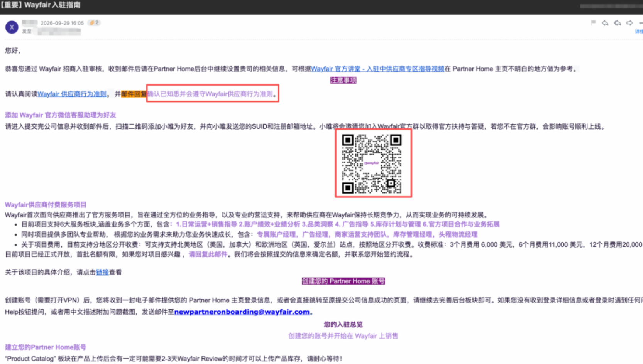Click the 专属账户经理 team list text
Image resolution: width=643 pixels, height=364 pixels.
pyautogui.click(x=367, y=234)
